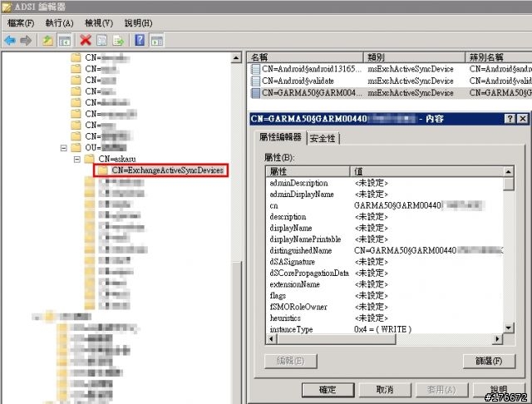Click attribute list scroll up arrow
The image size is (532, 404).
[x=508, y=171]
